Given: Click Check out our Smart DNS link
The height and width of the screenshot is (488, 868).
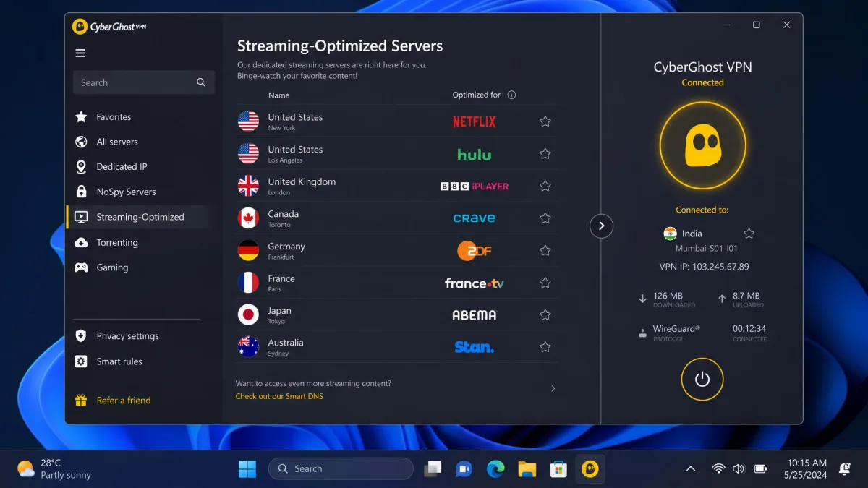Looking at the screenshot, I should tap(279, 396).
